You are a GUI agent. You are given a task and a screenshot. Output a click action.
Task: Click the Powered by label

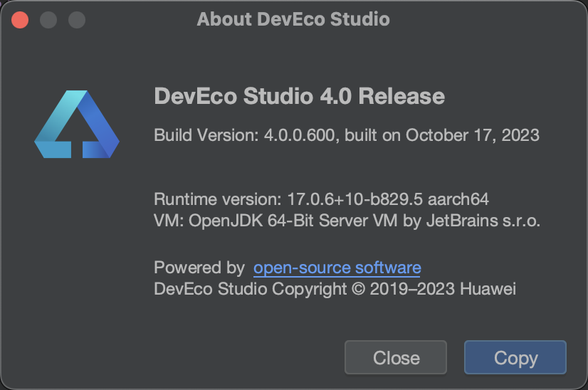click(199, 268)
